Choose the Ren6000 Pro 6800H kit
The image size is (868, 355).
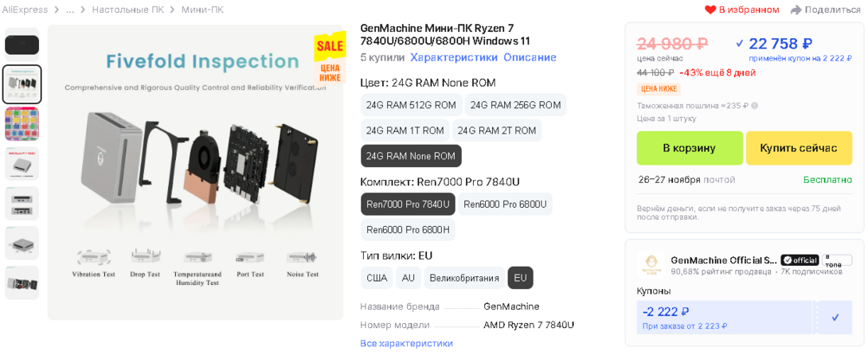coord(408,230)
